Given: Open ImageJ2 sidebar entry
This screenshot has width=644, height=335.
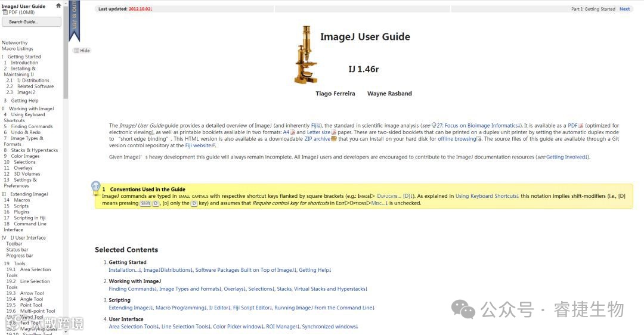Looking at the screenshot, I should coord(26,92).
